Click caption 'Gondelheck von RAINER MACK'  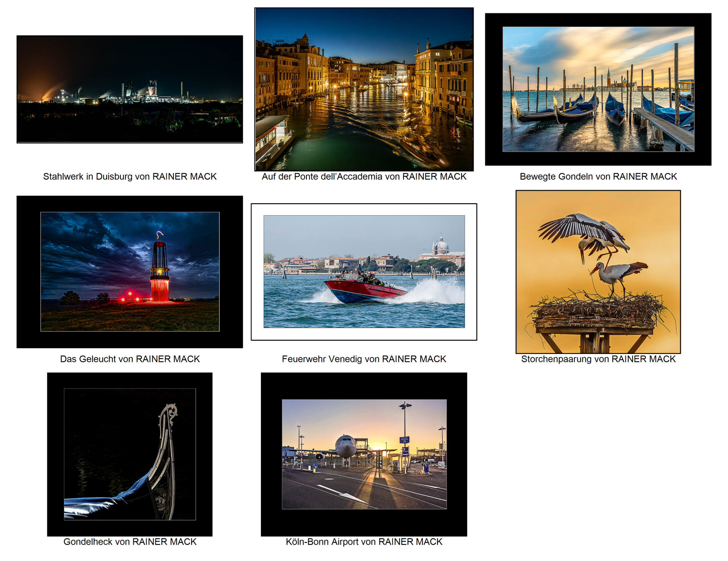pos(130,541)
